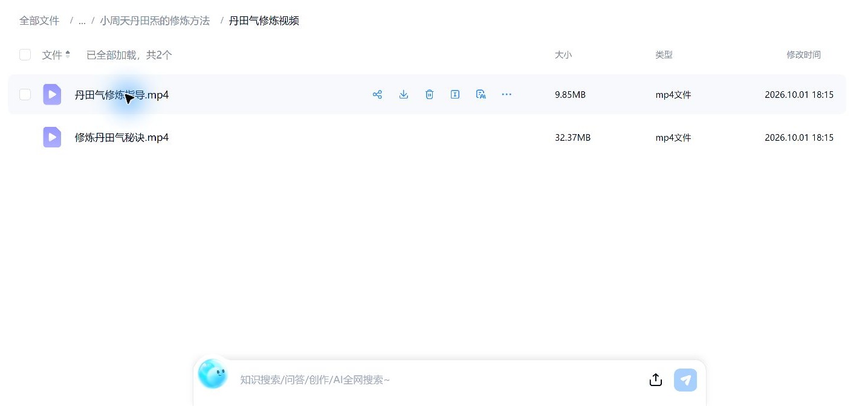The image size is (868, 406).
Task: Check the box for 丹田气修炼指导.mp4
Action: [x=25, y=94]
